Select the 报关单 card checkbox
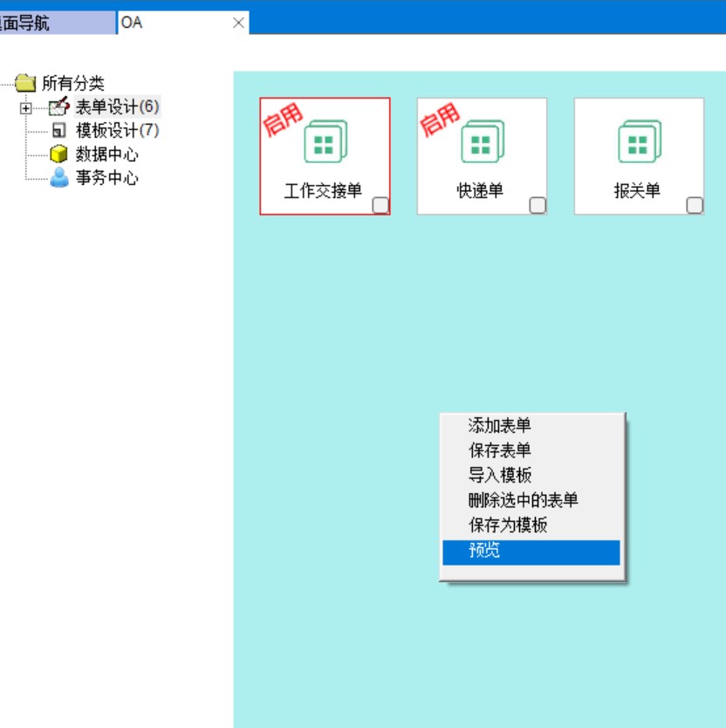This screenshot has height=728, width=726. (695, 205)
